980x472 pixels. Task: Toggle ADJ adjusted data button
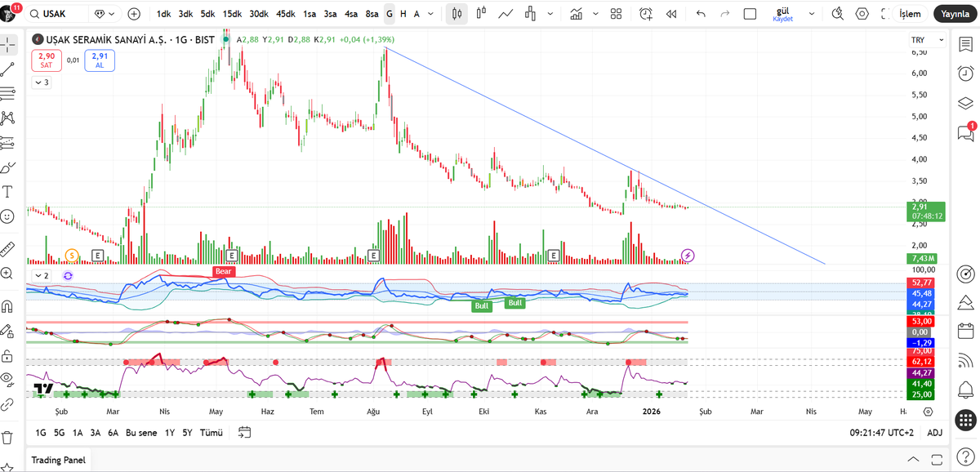935,433
